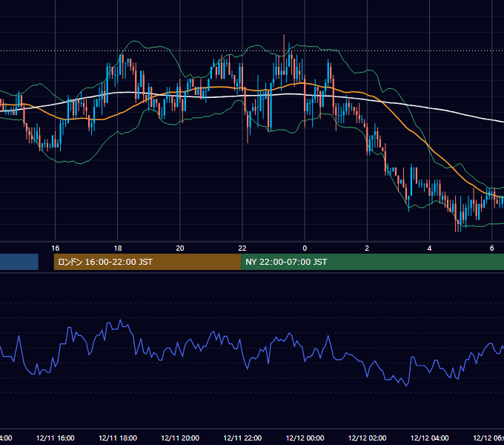Click the 6 hour label on price chart axis
This screenshot has height=445, width=504.
[x=492, y=248]
